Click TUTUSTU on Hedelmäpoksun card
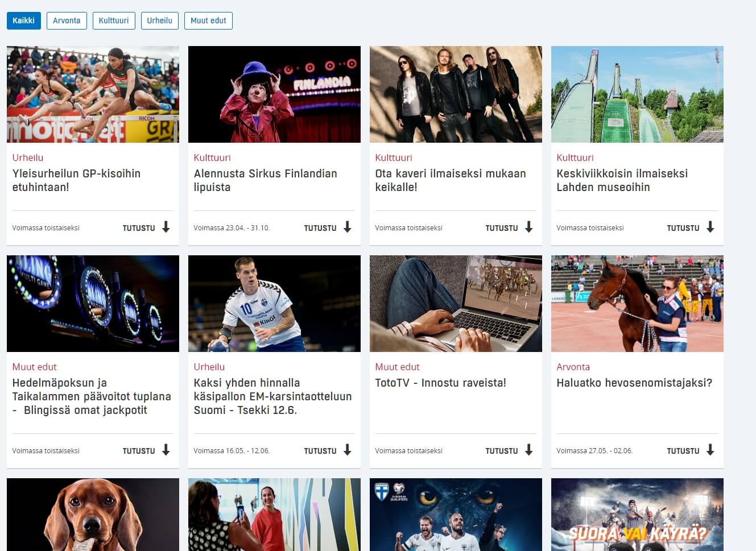 [x=139, y=451]
